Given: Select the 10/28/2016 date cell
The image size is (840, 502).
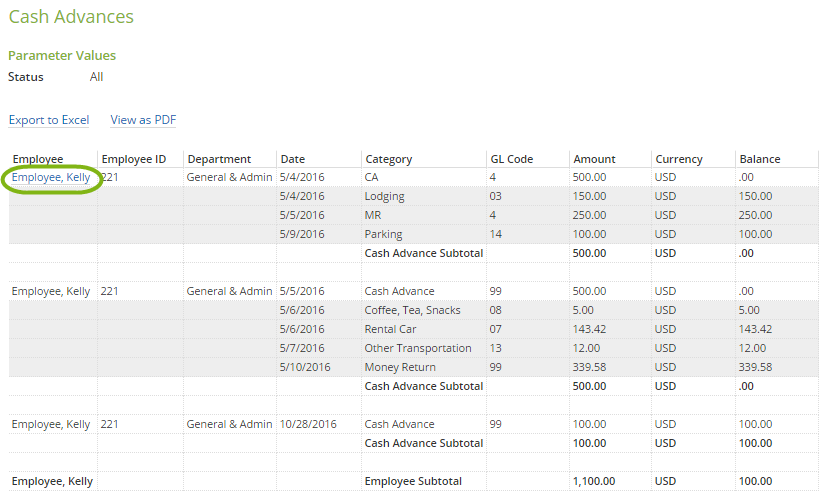Looking at the screenshot, I should point(308,424).
